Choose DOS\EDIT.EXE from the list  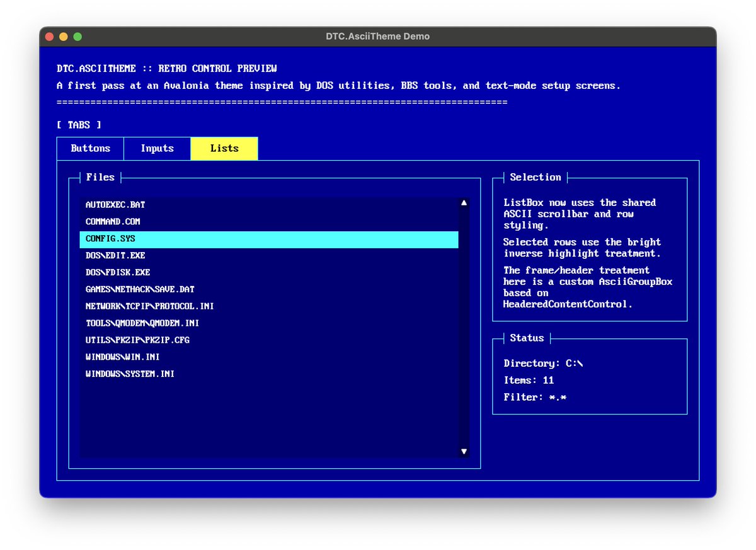269,256
